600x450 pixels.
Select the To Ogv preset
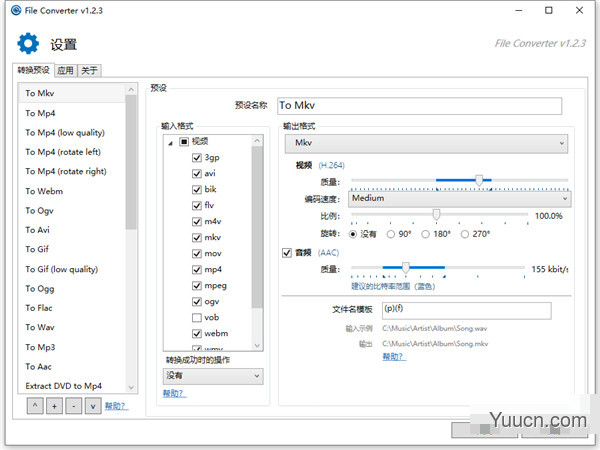(x=72, y=211)
